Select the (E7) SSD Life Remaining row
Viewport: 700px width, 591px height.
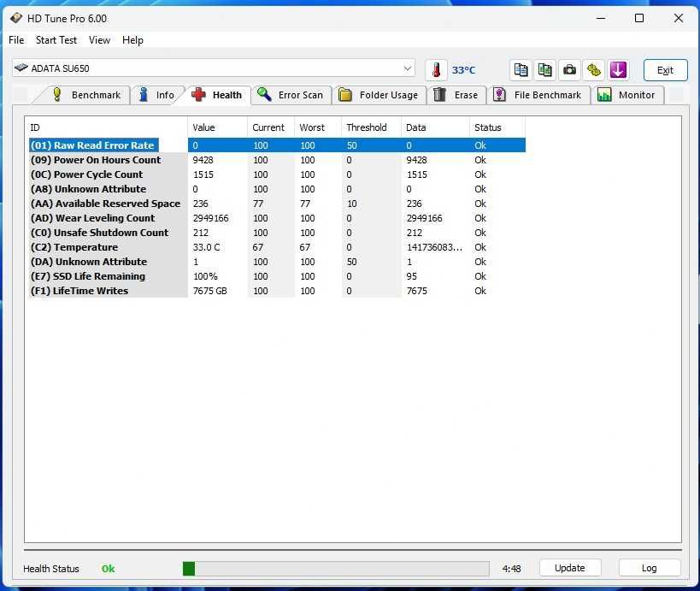[x=277, y=276]
